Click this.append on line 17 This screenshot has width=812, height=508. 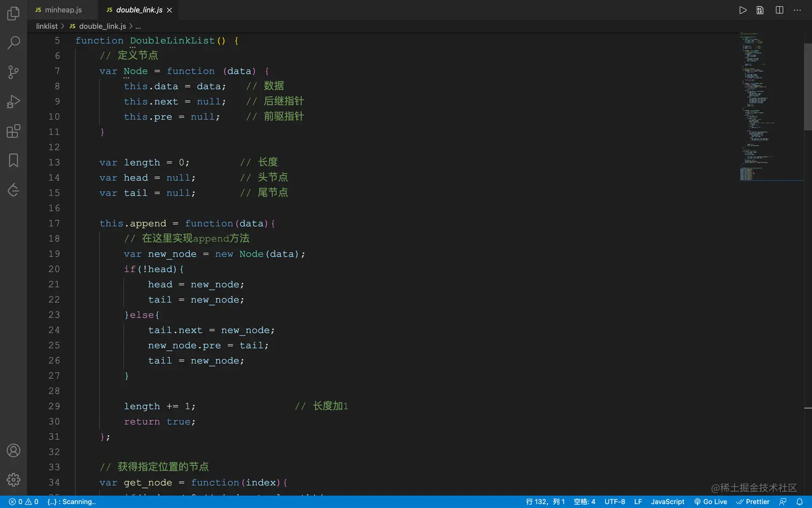click(x=133, y=223)
